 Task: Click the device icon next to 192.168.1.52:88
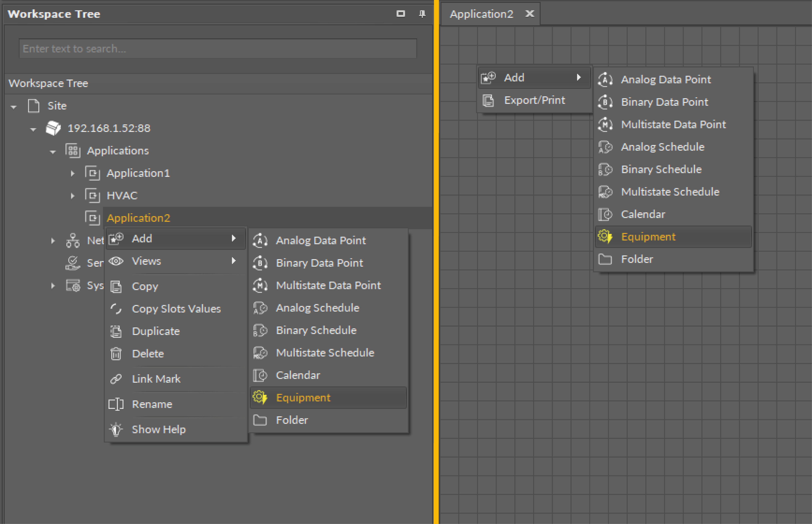coord(53,128)
